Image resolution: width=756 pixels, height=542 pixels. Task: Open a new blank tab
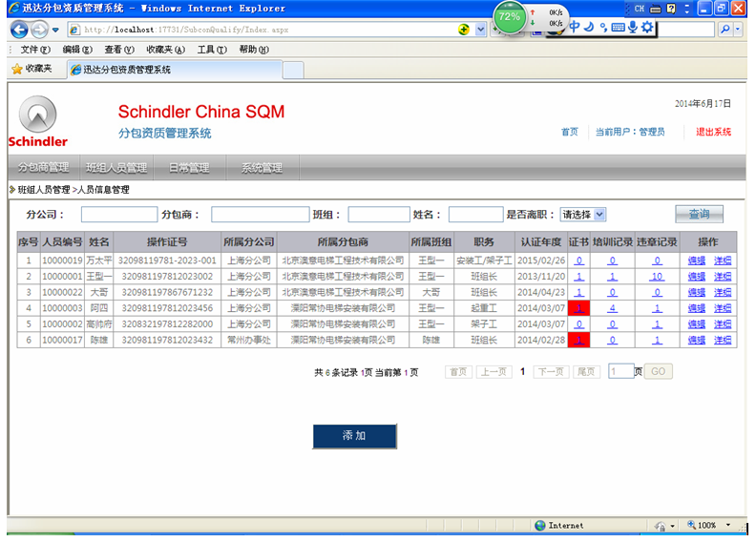293,70
